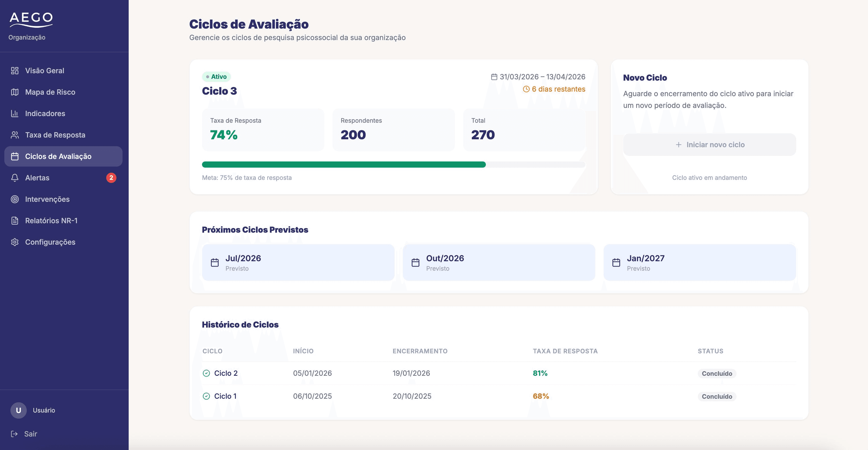Click the Concluído status badge for Ciclo 1
Viewport: 868px width, 450px height.
click(x=717, y=396)
